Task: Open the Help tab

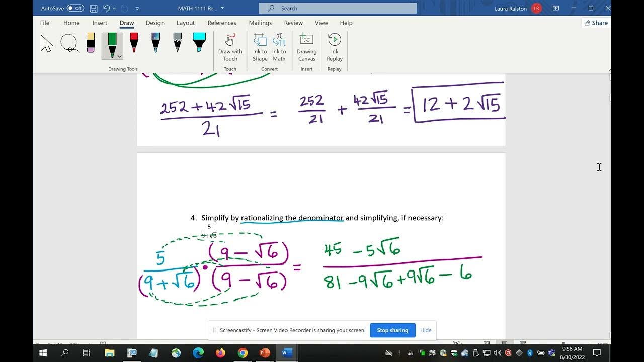Action: pos(346,23)
